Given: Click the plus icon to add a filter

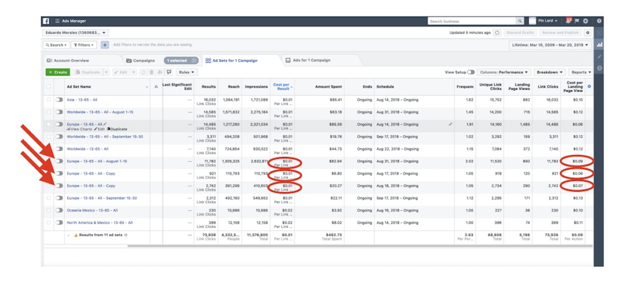Looking at the screenshot, I should point(105,45).
